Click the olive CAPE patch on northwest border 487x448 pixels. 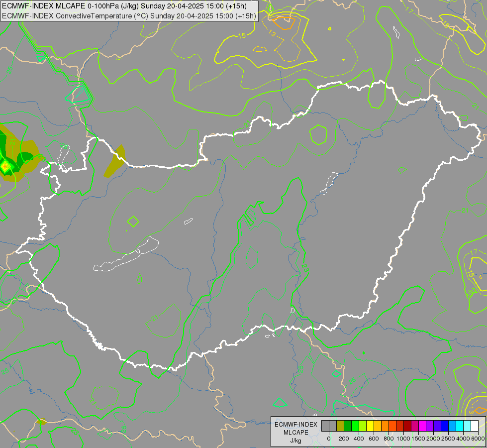pos(114,161)
